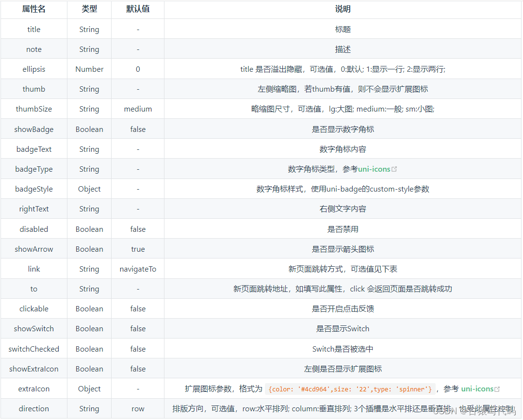Select the direction row's default value row
Viewport: 523px width, 420px height.
[x=138, y=408]
